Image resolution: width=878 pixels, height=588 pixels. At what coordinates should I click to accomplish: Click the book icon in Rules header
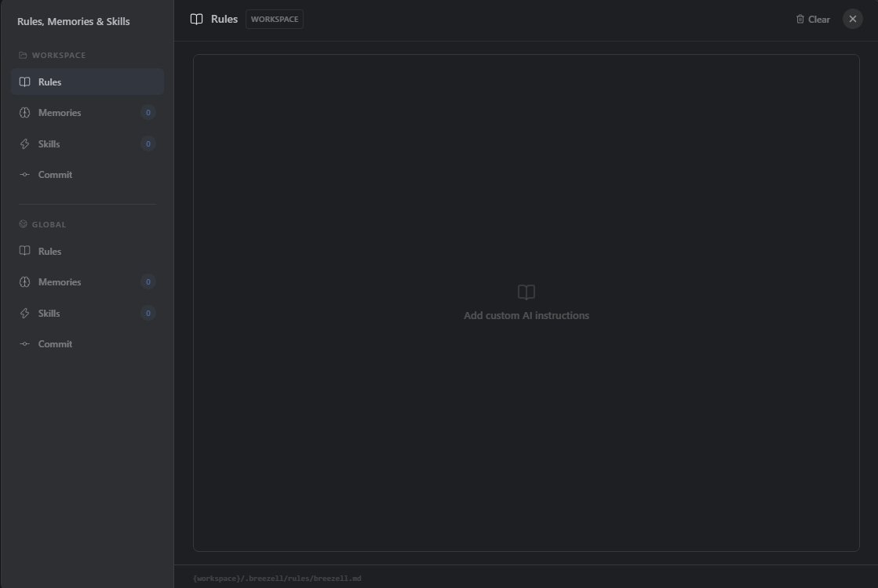[196, 19]
